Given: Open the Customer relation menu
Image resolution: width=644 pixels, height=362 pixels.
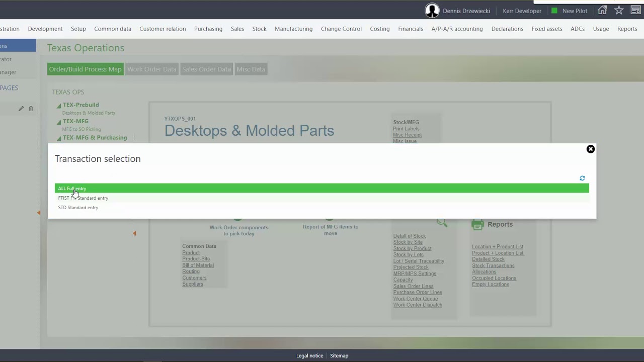Looking at the screenshot, I should [x=163, y=29].
